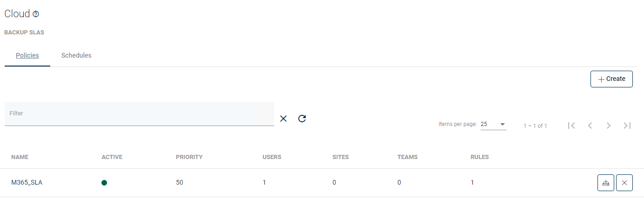Click the backup drive icon for M365_SLA
644x206 pixels.
pyautogui.click(x=606, y=183)
